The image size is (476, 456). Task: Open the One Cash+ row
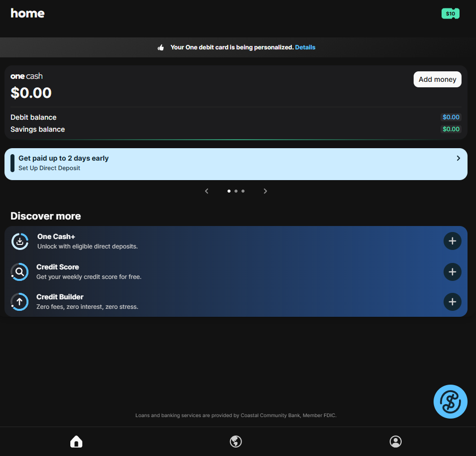point(236,241)
